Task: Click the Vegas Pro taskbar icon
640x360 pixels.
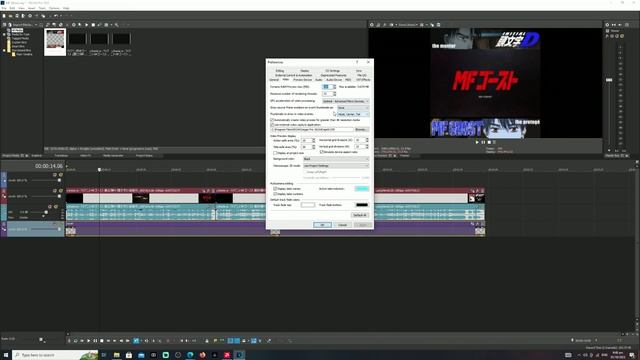Action: (x=239, y=355)
